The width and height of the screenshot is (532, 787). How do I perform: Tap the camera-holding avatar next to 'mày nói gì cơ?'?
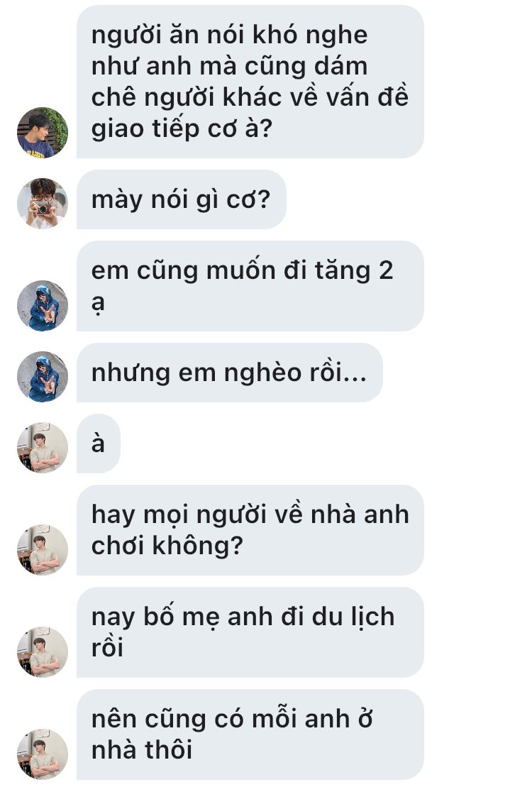43,203
